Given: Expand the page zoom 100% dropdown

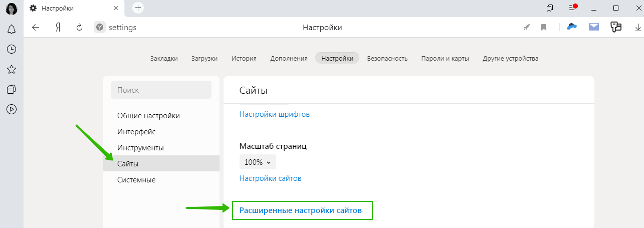Looking at the screenshot, I should pos(258,162).
